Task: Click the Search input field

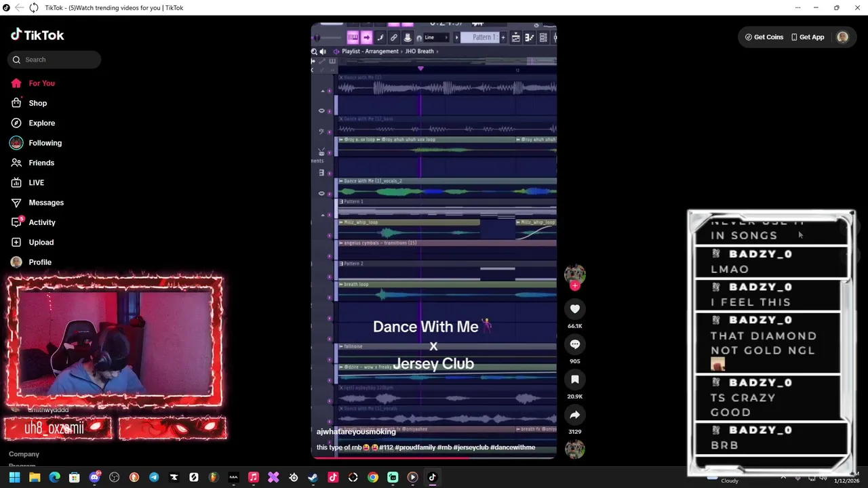Action: pyautogui.click(x=54, y=60)
